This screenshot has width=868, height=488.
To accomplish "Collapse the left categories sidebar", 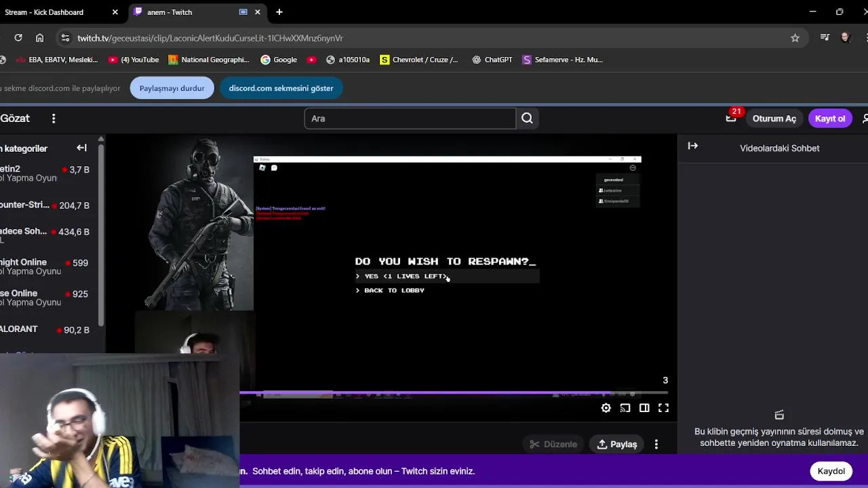I will (81, 148).
